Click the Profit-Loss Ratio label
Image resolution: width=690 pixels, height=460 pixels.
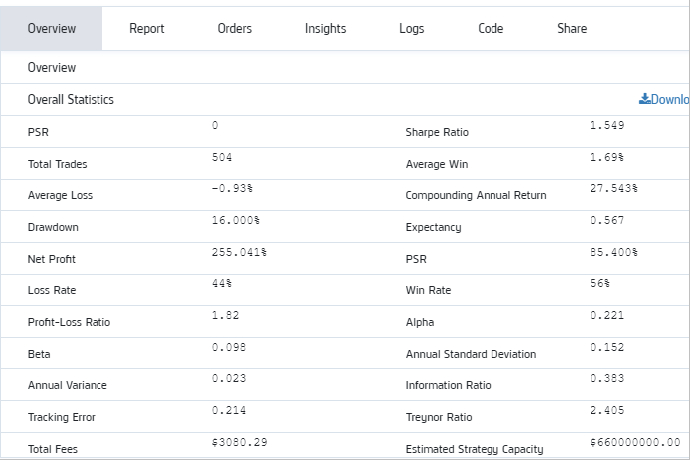(69, 322)
